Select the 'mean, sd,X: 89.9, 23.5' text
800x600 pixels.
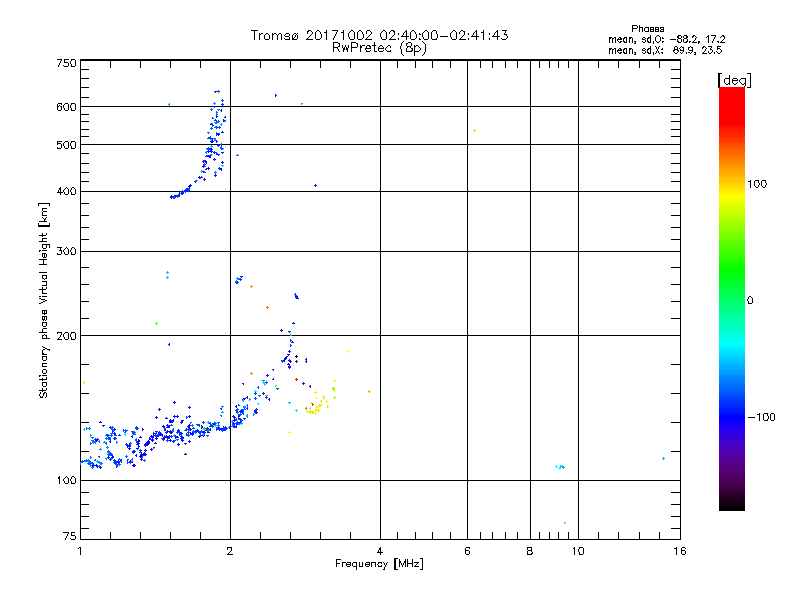click(665, 50)
